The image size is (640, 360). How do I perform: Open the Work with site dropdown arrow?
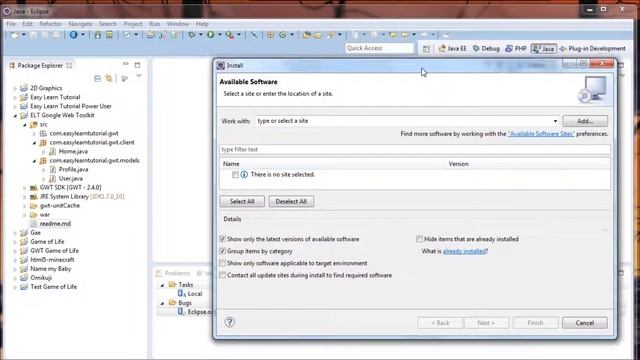(x=555, y=121)
